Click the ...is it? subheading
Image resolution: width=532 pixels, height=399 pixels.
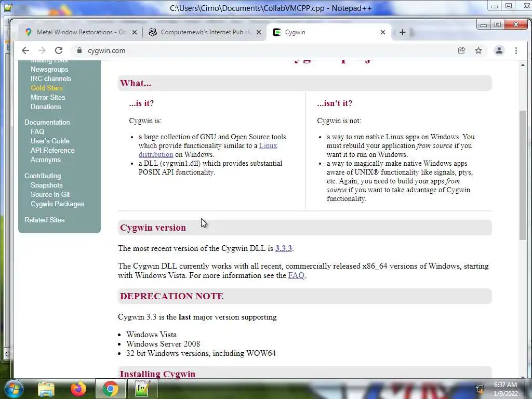(141, 103)
